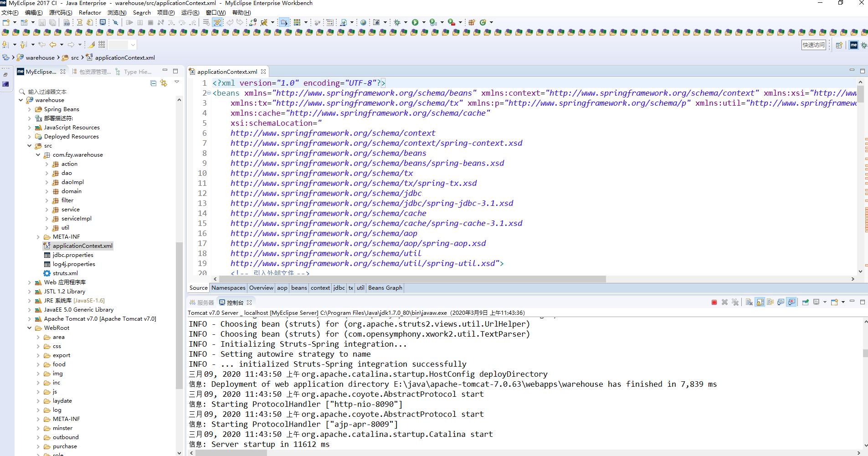Screen dimensions: 868x456
Task: Toggle Link with Editor in explorer panel
Action: point(164,83)
